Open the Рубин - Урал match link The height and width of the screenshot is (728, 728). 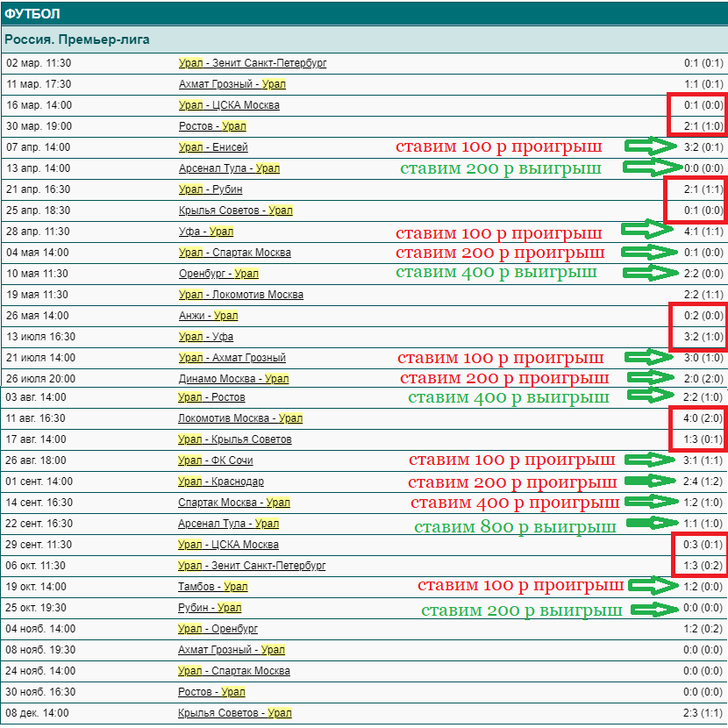pyautogui.click(x=210, y=608)
